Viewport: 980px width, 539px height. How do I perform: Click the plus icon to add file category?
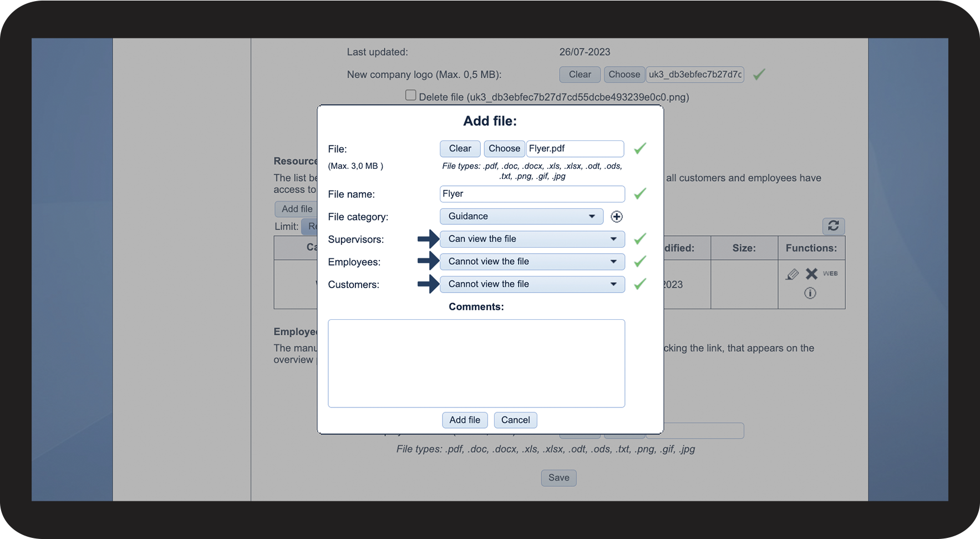click(616, 216)
